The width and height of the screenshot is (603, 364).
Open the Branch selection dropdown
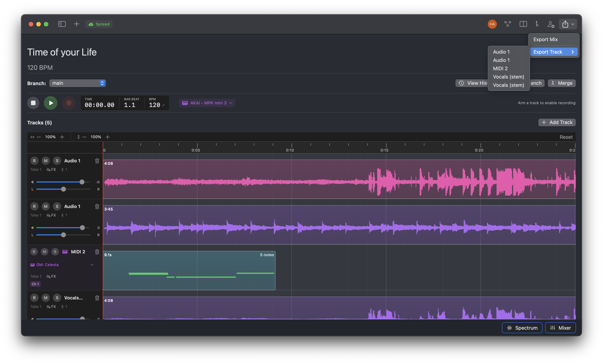77,83
